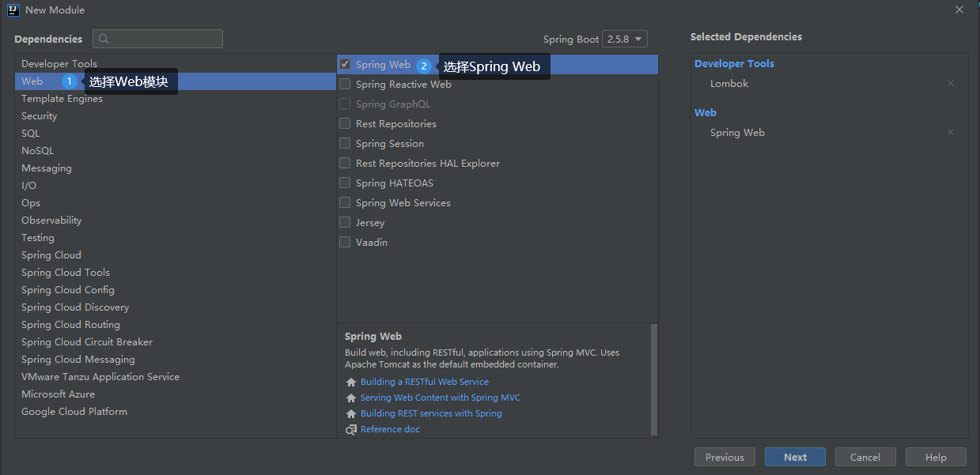Open Serving Web Content with Spring MVC guide

[x=441, y=398]
